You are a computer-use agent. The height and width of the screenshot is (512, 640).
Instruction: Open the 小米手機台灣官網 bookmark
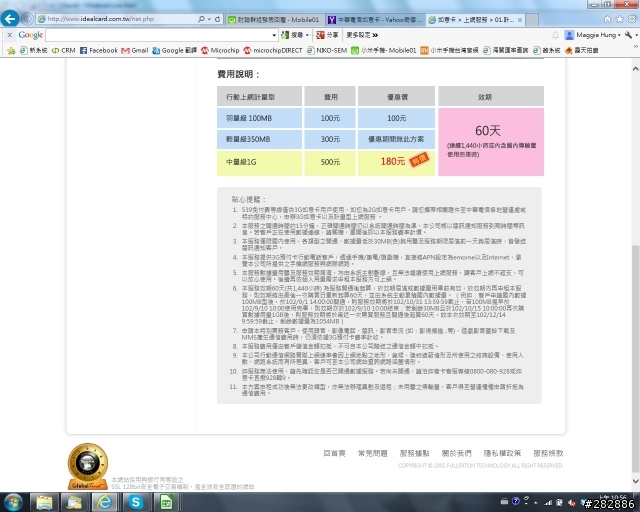(x=449, y=51)
